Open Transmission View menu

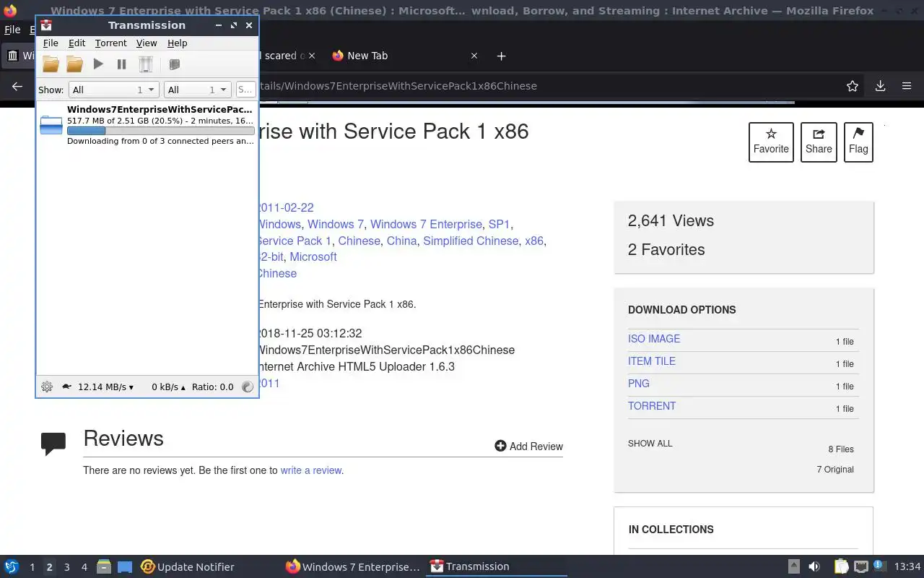147,43
